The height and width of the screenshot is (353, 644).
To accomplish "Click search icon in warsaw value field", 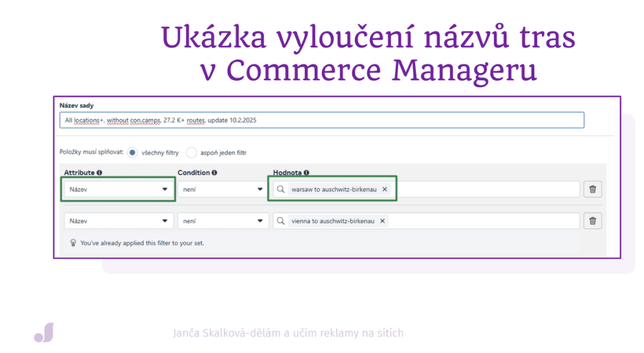I will tap(280, 189).
